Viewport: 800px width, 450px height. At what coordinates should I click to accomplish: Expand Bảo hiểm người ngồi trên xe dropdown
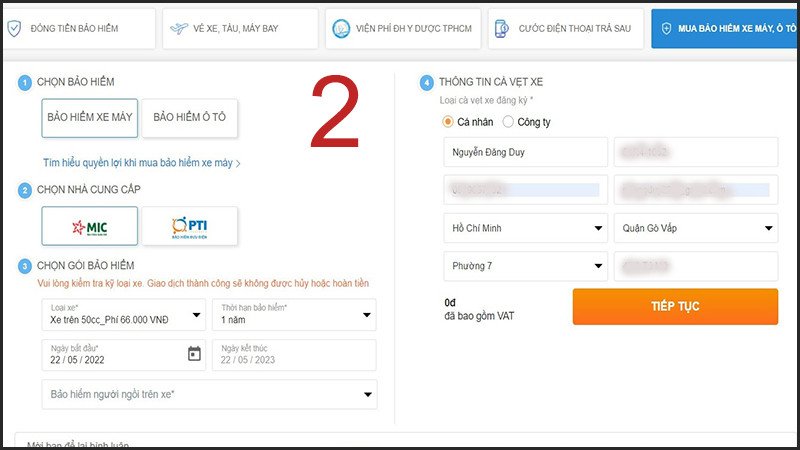[x=209, y=394]
